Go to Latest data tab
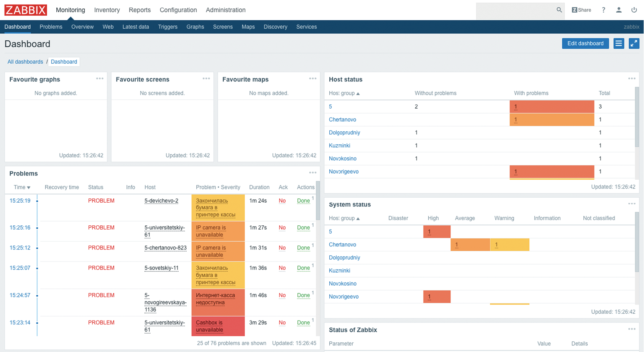The height and width of the screenshot is (352, 644). click(136, 27)
